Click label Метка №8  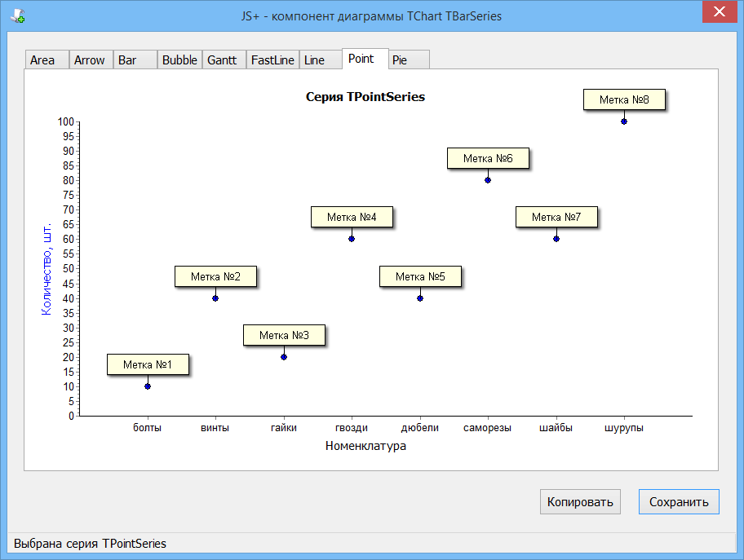pyautogui.click(x=624, y=99)
